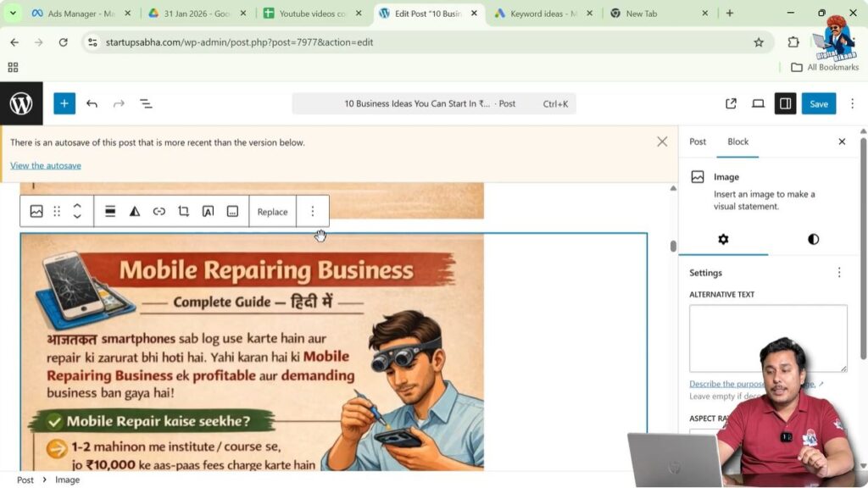
Task: Dismiss the autosave notice
Action: [x=662, y=141]
